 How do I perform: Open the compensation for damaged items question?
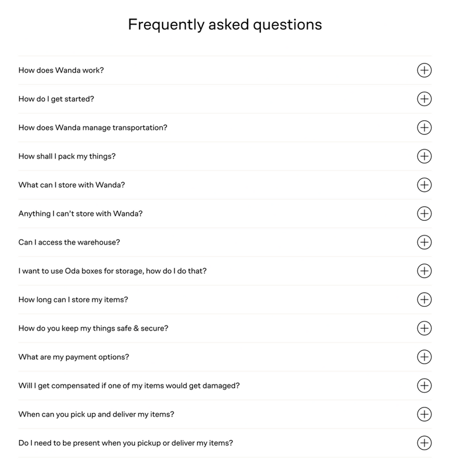(424, 386)
